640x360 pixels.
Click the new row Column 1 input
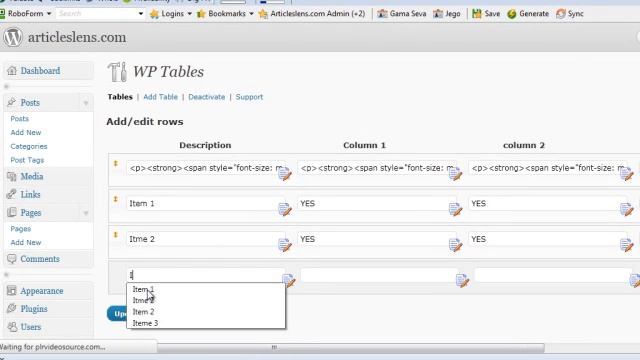[379, 275]
